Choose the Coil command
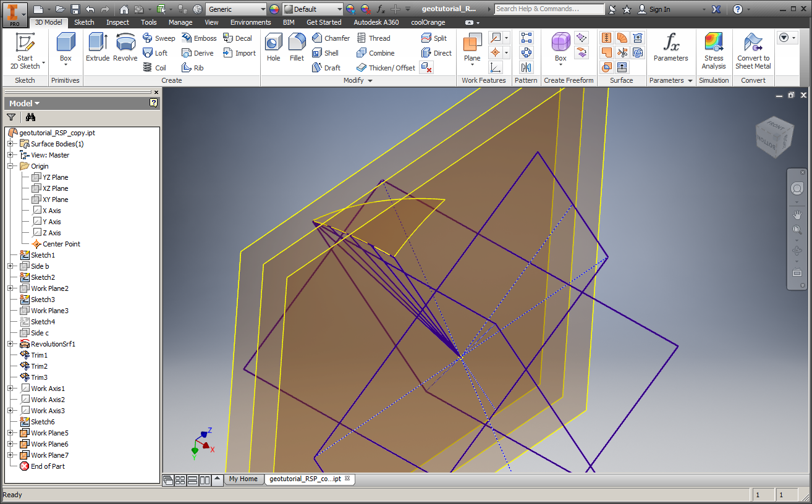 click(154, 68)
